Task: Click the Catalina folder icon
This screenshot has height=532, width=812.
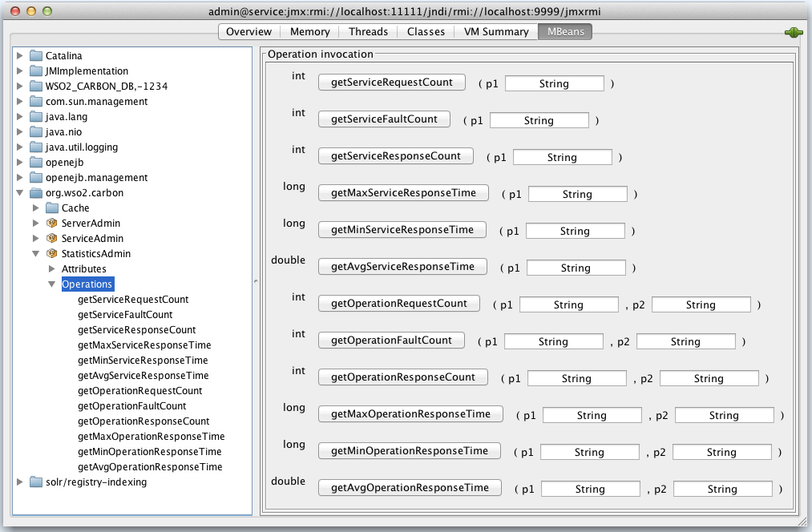Action: click(x=36, y=56)
